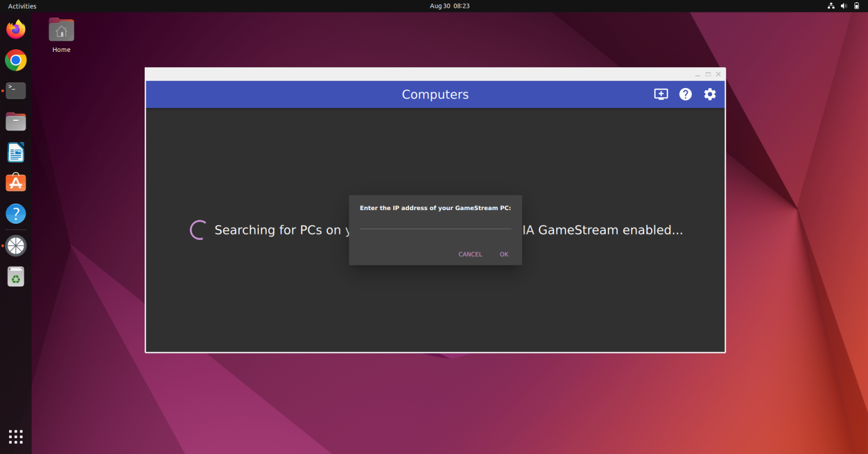Image resolution: width=868 pixels, height=454 pixels.
Task: Open the Help app from the dock
Action: coord(15,213)
